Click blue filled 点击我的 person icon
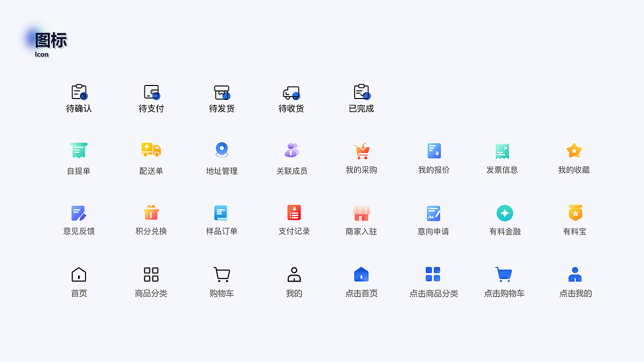644x362 pixels. pyautogui.click(x=575, y=275)
